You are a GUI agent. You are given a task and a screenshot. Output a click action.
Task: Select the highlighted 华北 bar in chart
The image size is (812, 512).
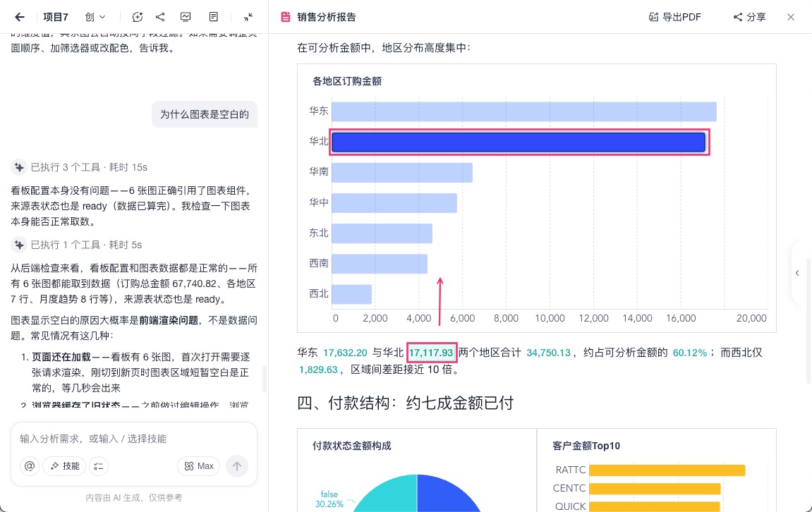coord(519,142)
